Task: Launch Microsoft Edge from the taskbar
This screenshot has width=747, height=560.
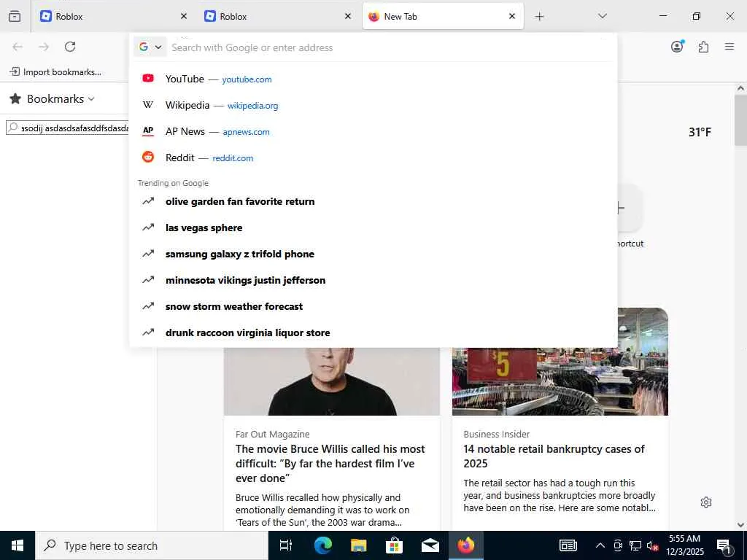Action: click(322, 545)
